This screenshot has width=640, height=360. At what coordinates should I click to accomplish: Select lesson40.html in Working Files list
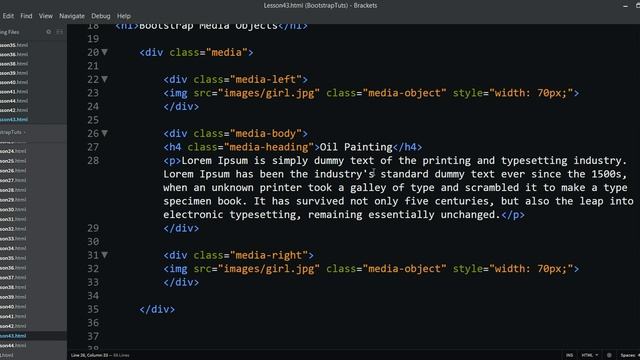point(14,82)
